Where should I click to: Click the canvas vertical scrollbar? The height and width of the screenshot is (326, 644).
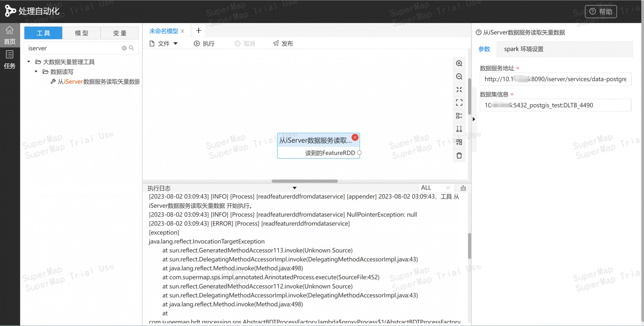(x=469, y=96)
